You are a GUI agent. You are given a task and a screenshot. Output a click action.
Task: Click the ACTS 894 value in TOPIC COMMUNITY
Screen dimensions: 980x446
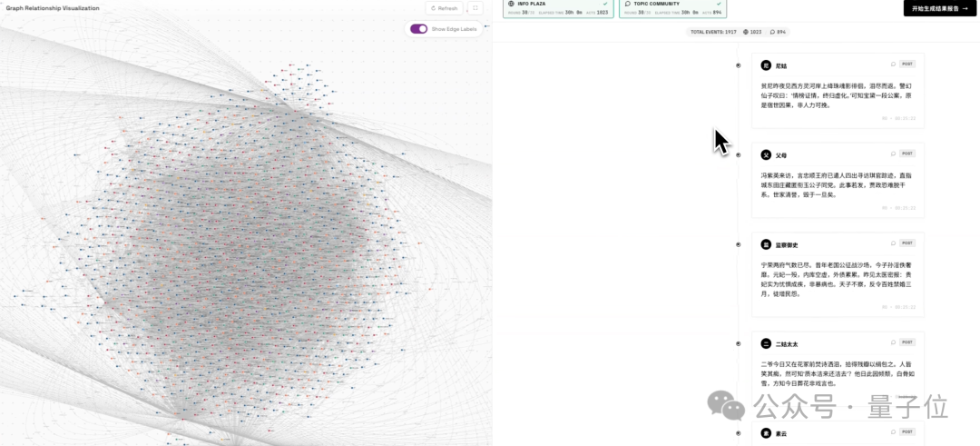point(711,13)
